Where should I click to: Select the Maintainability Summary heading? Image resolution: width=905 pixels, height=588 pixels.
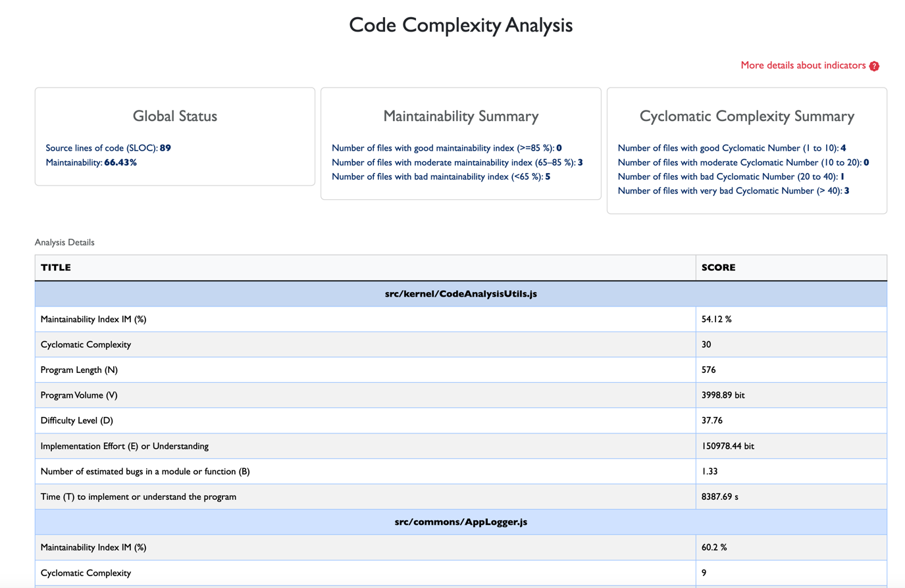[461, 116]
